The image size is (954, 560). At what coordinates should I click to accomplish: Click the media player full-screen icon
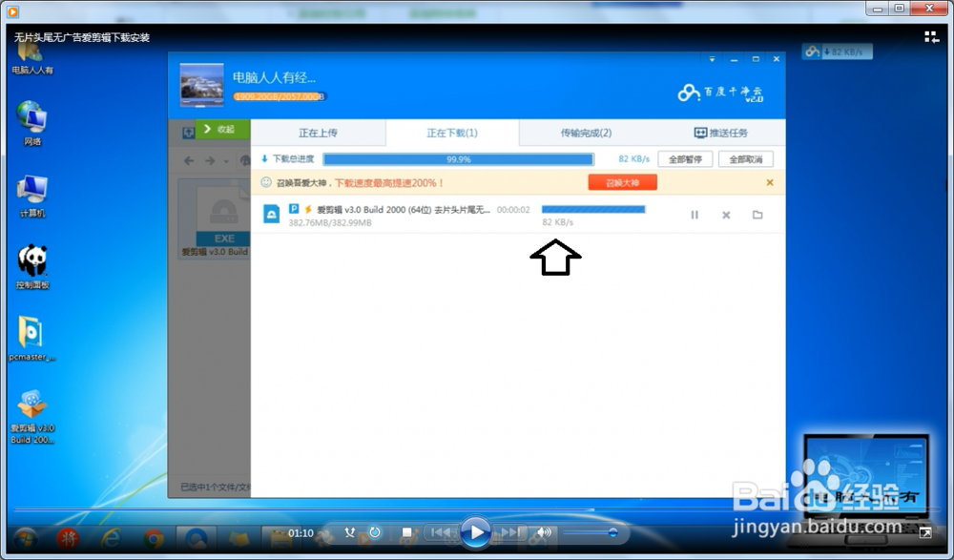[925, 532]
